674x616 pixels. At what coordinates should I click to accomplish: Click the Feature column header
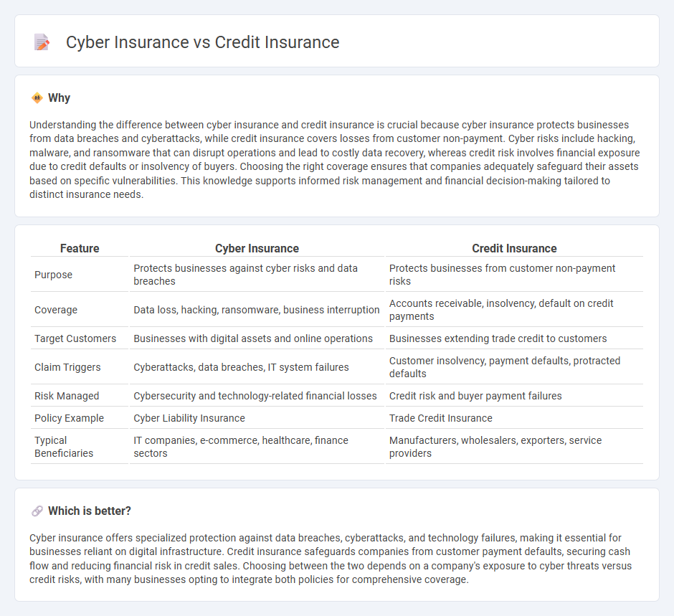point(80,248)
